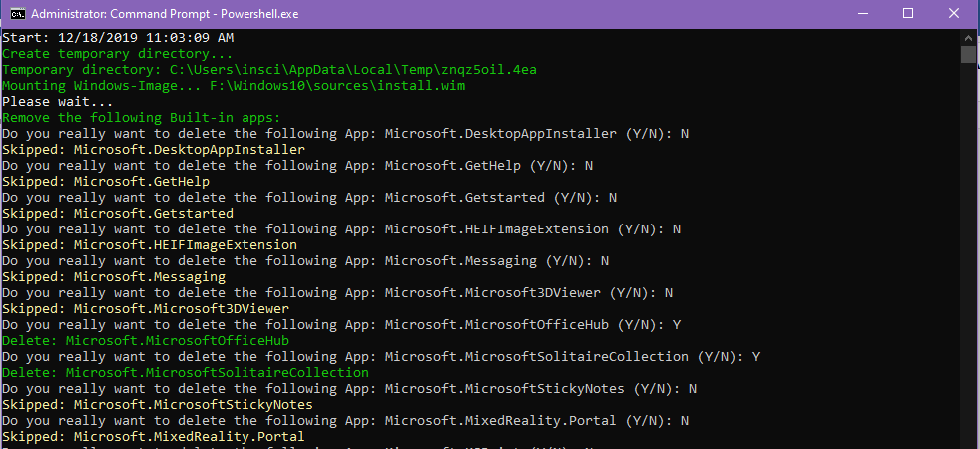Click 'Remove the following Built-in apps:' heading
This screenshot has width=980, height=449.
(141, 118)
